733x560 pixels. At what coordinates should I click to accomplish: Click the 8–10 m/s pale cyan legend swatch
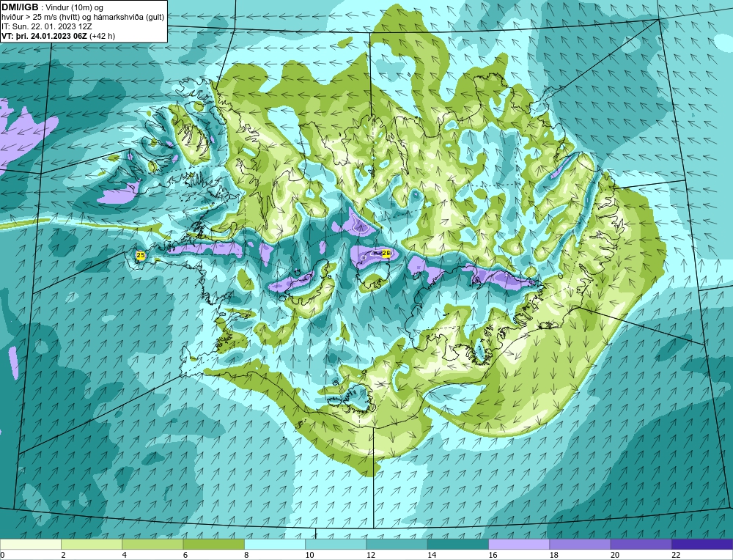275,545
